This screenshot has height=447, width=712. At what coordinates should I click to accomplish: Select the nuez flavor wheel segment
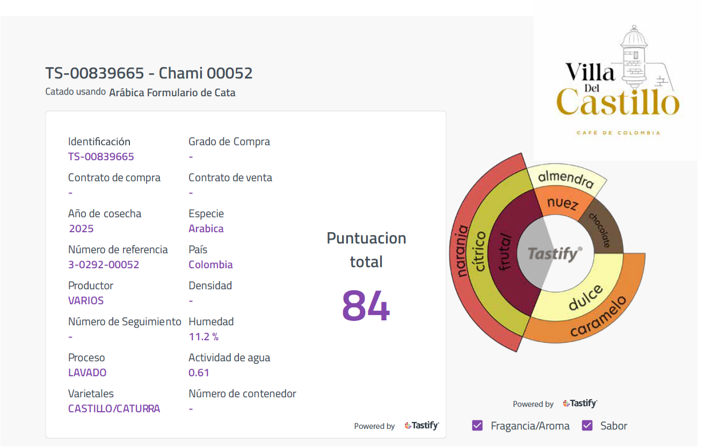click(x=561, y=203)
